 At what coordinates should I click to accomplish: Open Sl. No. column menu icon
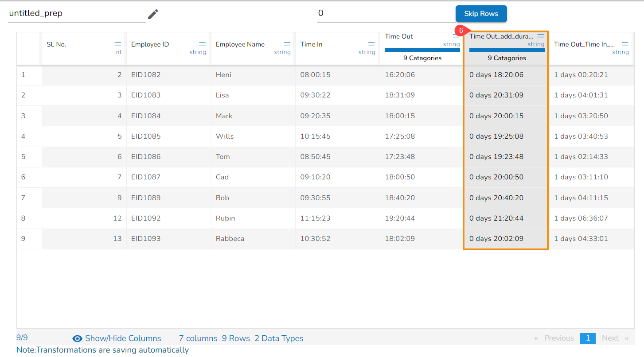point(118,44)
